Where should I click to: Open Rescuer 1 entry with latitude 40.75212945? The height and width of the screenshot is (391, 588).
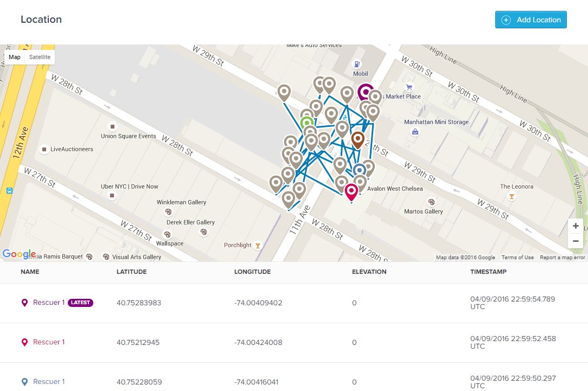(49, 342)
